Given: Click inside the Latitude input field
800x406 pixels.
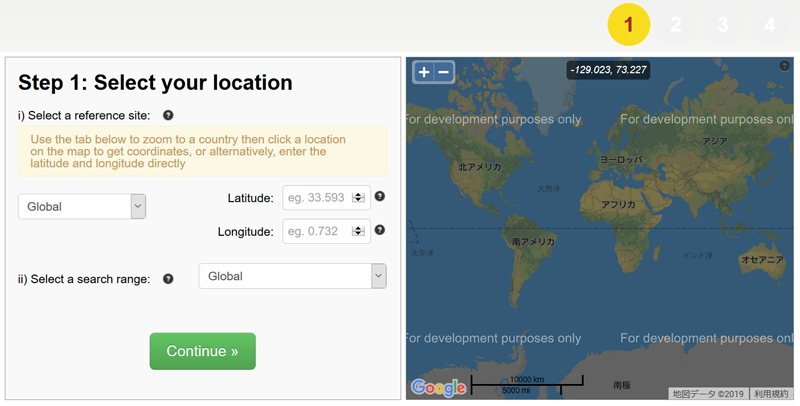Looking at the screenshot, I should coord(317,198).
